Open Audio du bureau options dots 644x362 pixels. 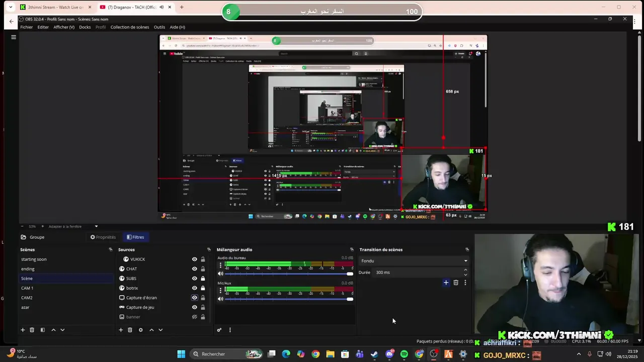pos(220,264)
